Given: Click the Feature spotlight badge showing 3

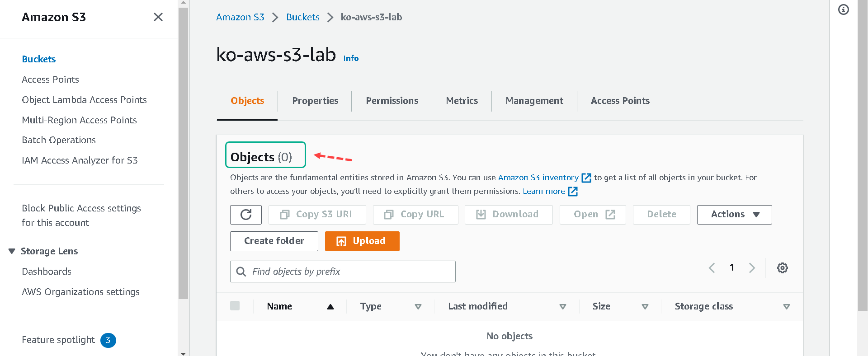Looking at the screenshot, I should [108, 340].
